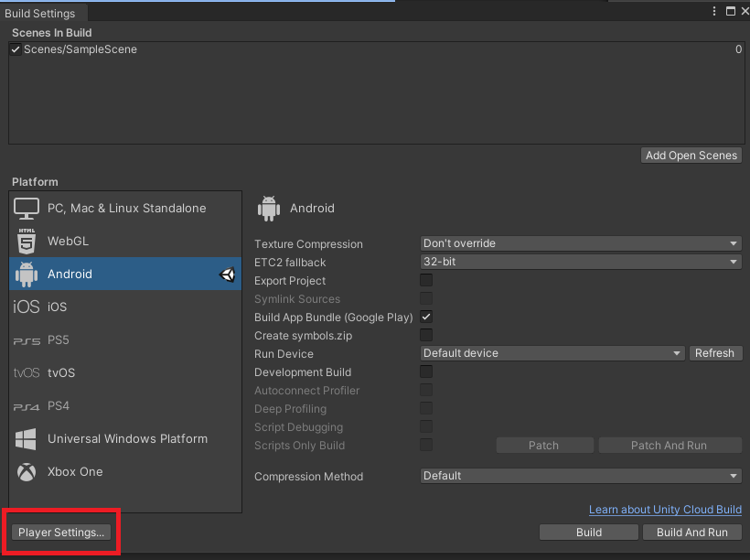The image size is (750, 560).
Task: Toggle the Script Debugging checkbox
Action: (426, 426)
